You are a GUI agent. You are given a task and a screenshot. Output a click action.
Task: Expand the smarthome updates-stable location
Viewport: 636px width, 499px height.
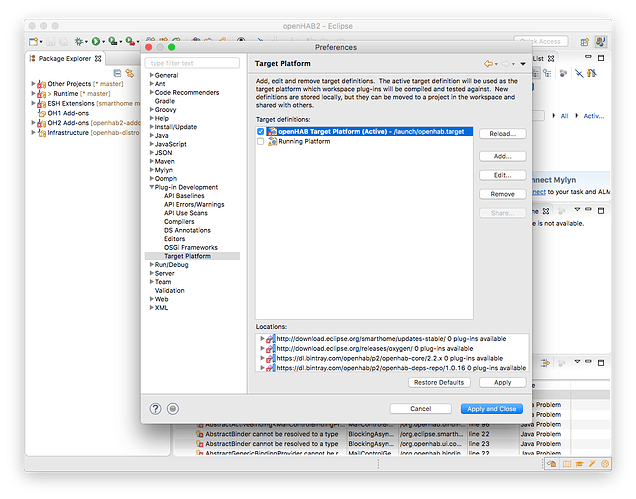(x=262, y=339)
